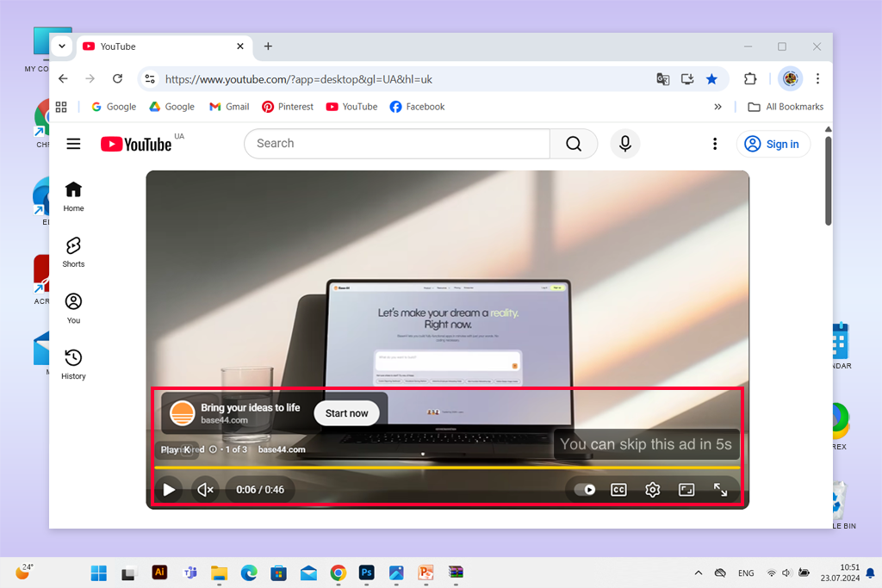The image size is (882, 588).
Task: Focus the YouTube Search field
Action: click(396, 144)
